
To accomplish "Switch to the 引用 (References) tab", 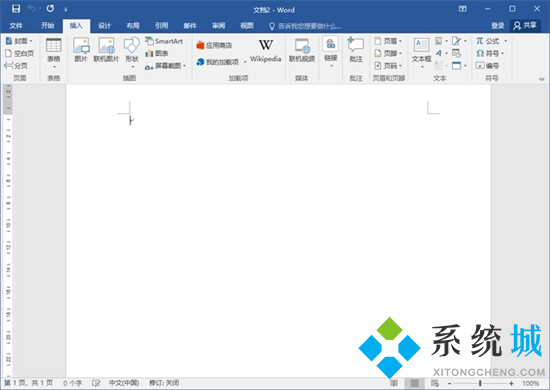I will click(161, 26).
